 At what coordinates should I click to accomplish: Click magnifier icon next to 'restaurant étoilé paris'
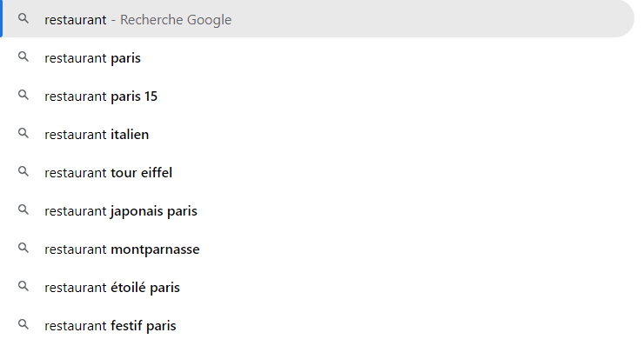[x=23, y=286]
